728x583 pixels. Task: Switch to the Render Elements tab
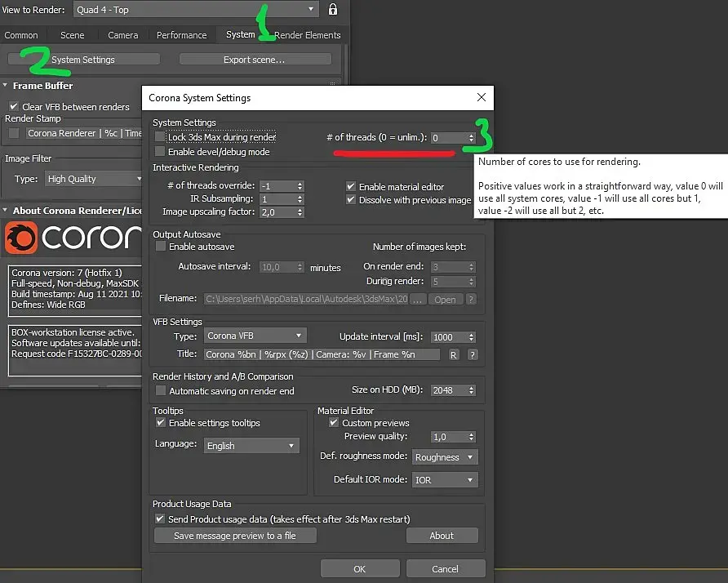308,35
